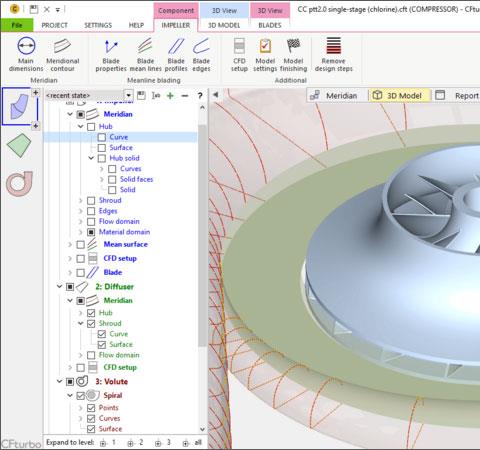Toggle the Blade checkbox

80,272
